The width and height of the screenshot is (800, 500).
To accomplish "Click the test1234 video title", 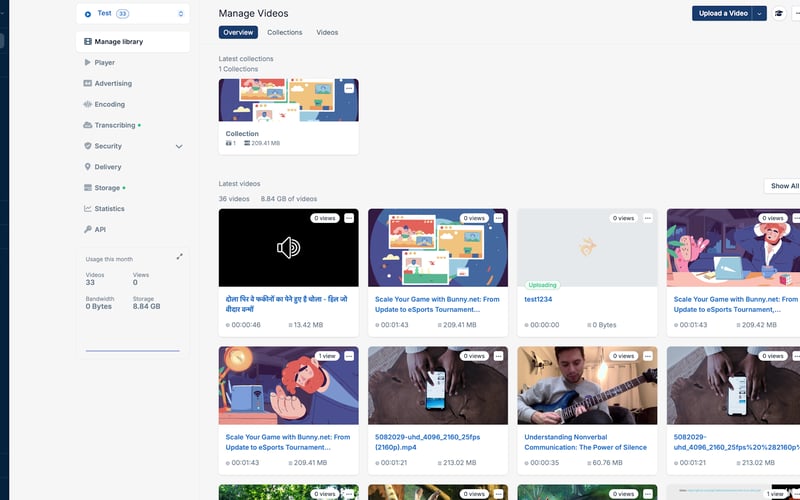I will point(538,299).
